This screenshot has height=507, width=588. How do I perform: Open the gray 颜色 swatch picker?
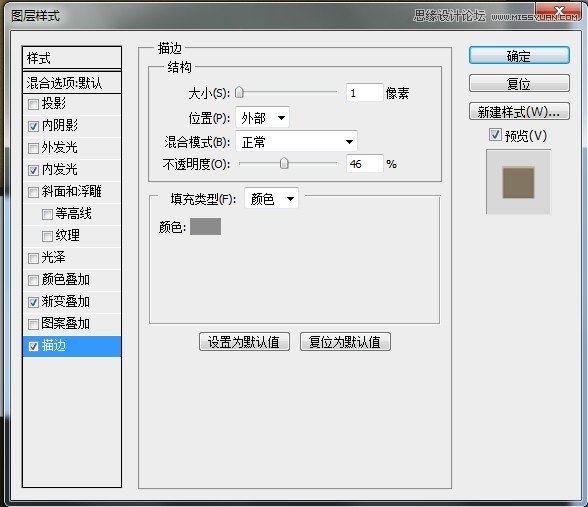[x=205, y=226]
